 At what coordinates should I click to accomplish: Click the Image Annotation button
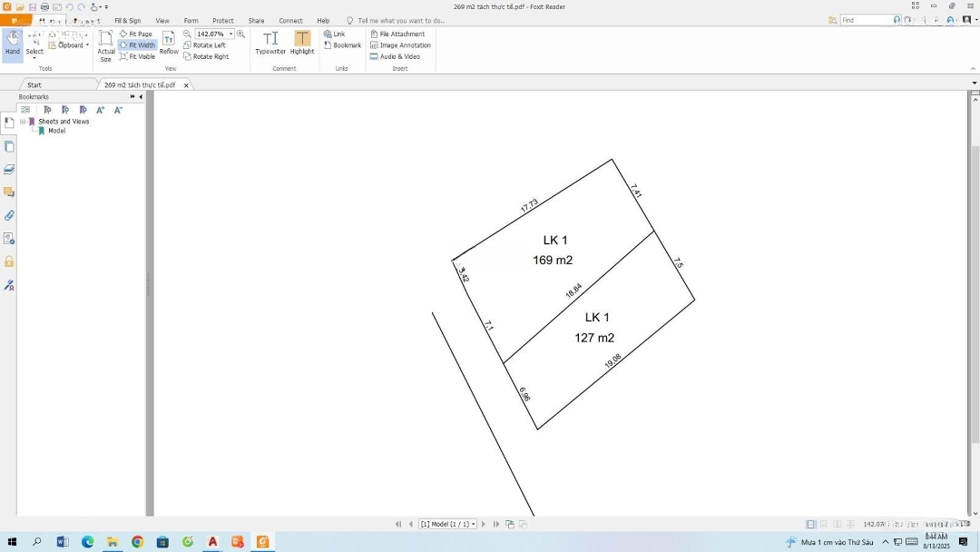[x=400, y=45]
